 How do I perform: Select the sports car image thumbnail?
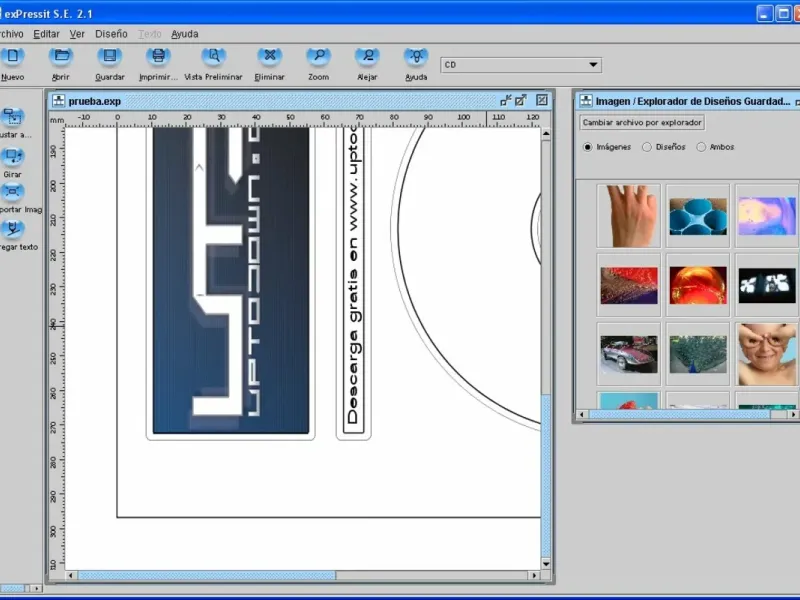(x=629, y=354)
